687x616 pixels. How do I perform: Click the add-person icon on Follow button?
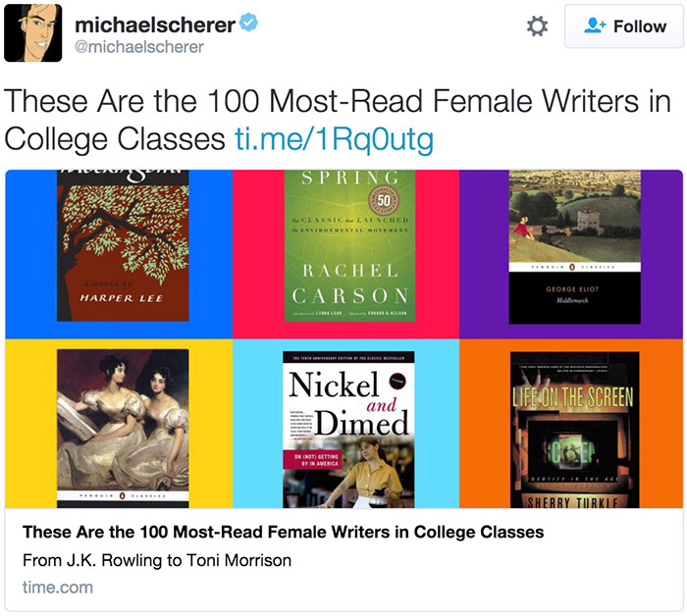[x=594, y=26]
